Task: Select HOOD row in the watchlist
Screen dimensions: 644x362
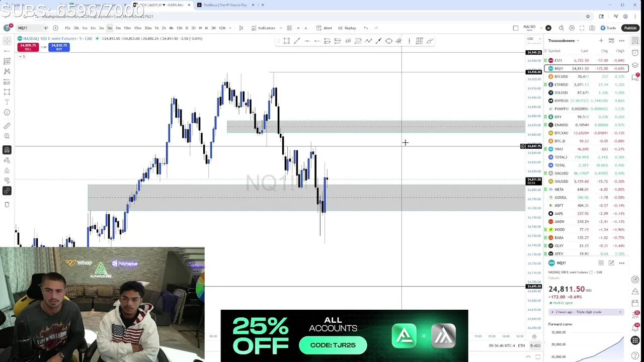Action: (586, 229)
